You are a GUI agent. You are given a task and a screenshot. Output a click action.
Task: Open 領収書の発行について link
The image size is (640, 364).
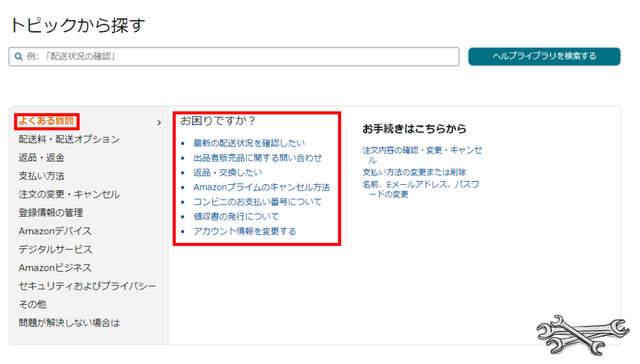236,217
